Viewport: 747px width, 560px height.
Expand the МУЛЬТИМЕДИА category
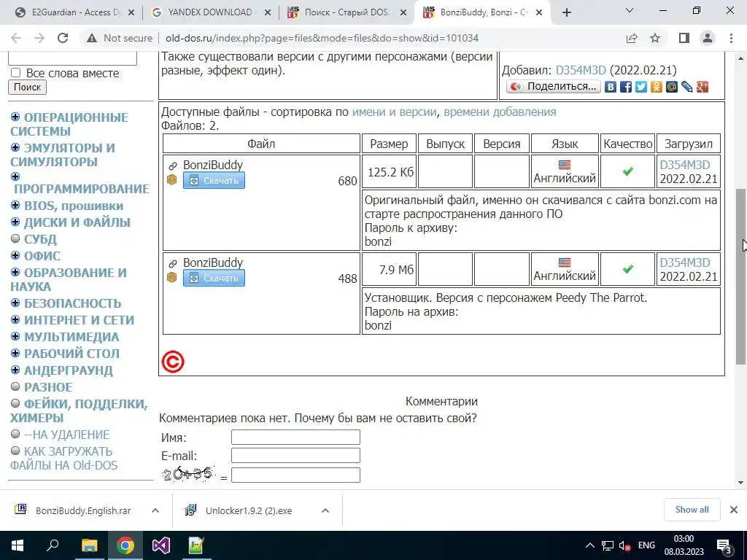(15, 336)
